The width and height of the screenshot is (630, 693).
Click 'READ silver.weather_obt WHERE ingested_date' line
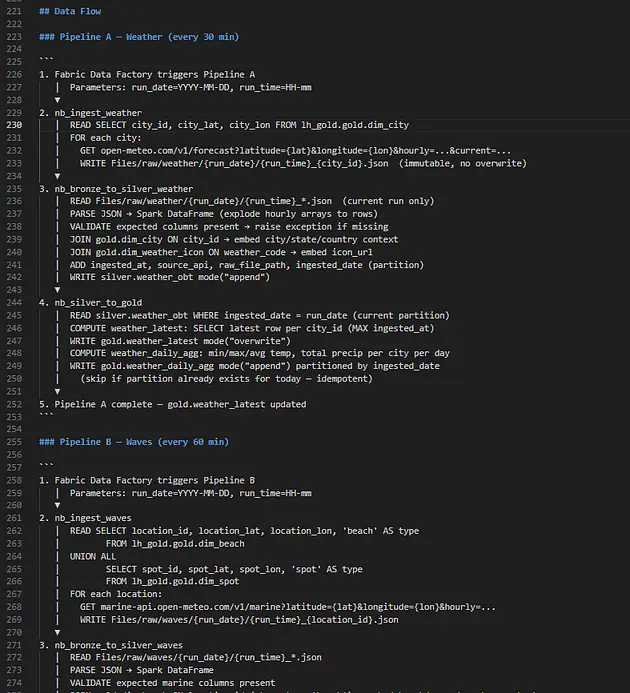tap(260, 316)
